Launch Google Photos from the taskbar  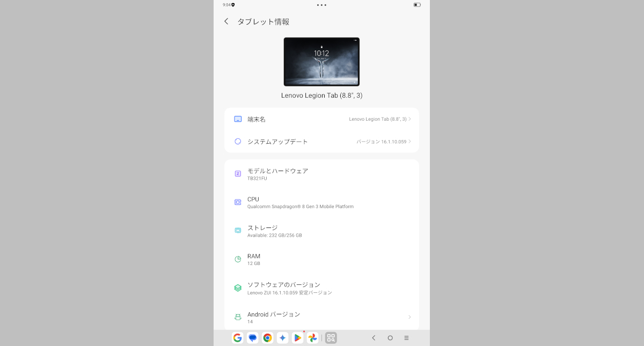(x=312, y=338)
